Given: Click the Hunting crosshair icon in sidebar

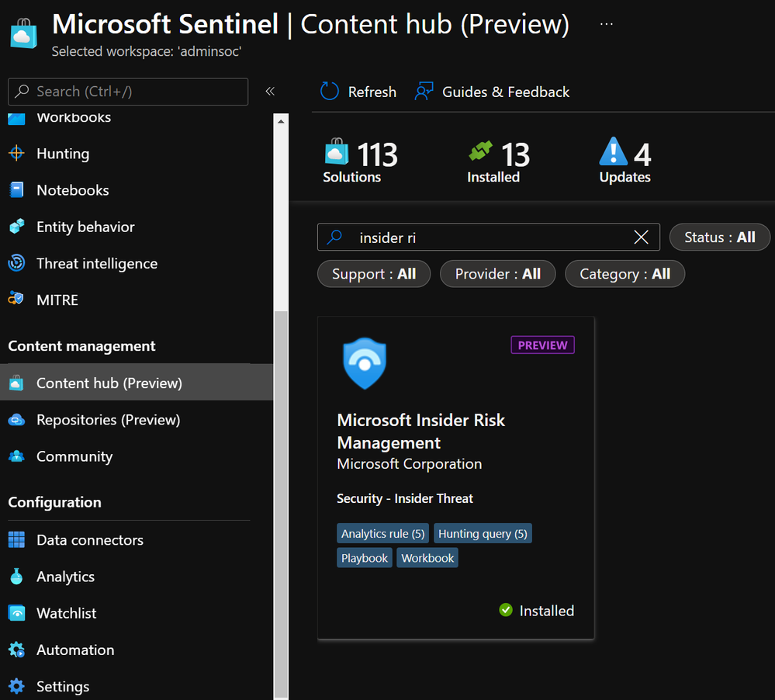Looking at the screenshot, I should 16,153.
